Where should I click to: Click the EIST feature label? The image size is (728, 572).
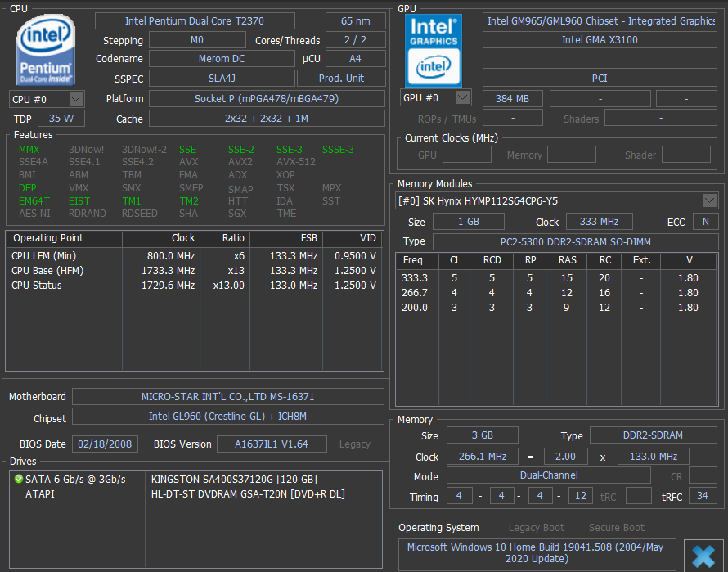(x=79, y=201)
